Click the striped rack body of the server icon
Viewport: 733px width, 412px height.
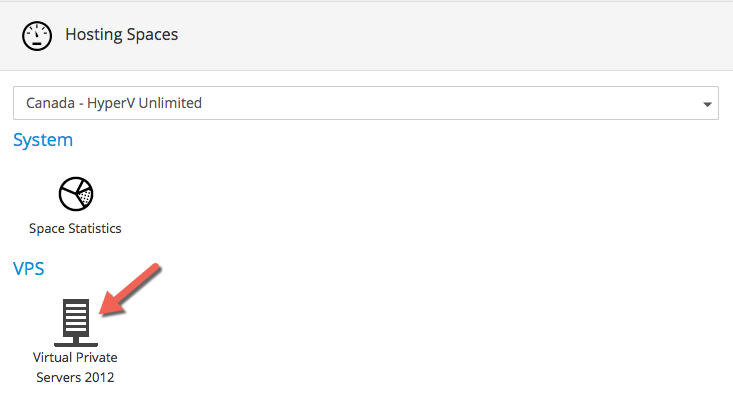pyautogui.click(x=76, y=317)
